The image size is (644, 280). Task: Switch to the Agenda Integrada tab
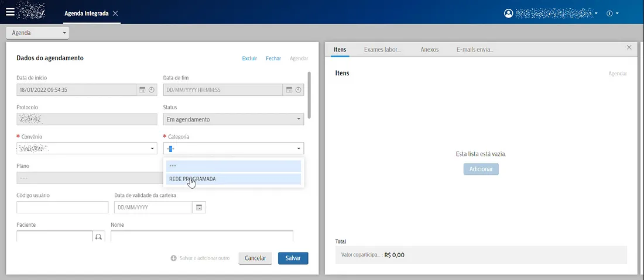(x=86, y=13)
